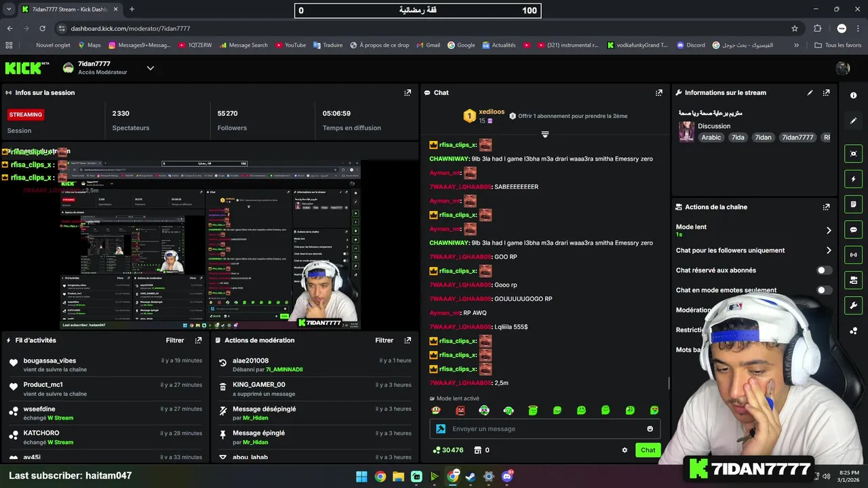Open File Explorer from the taskbar

tap(398, 476)
